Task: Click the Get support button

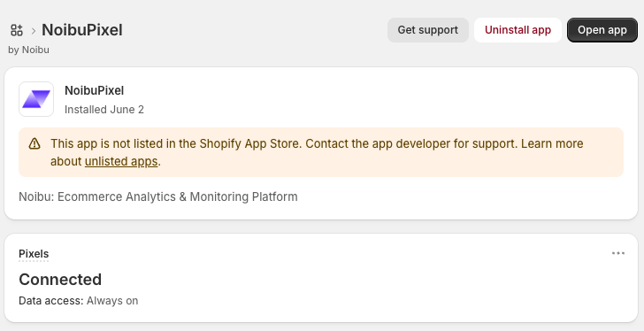Action: 428,30
